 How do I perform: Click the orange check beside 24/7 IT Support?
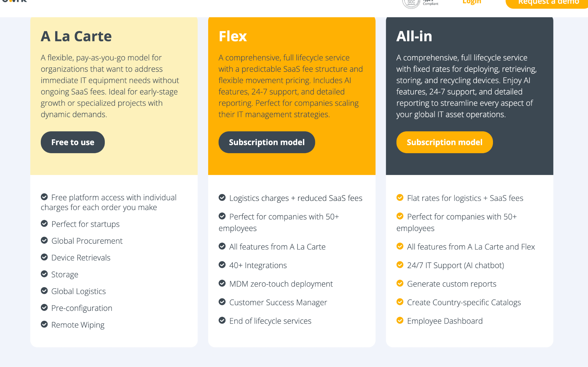click(x=400, y=265)
